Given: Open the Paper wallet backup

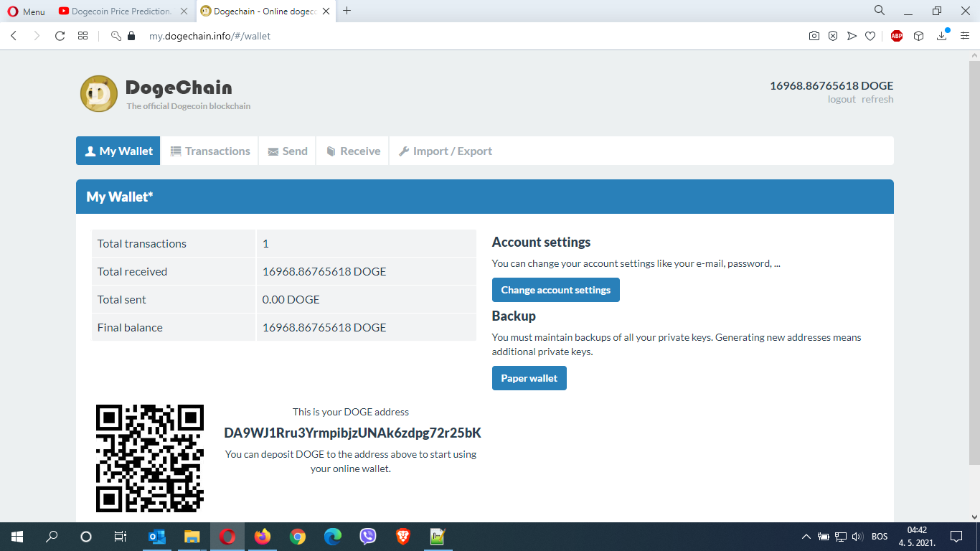Looking at the screenshot, I should tap(529, 378).
